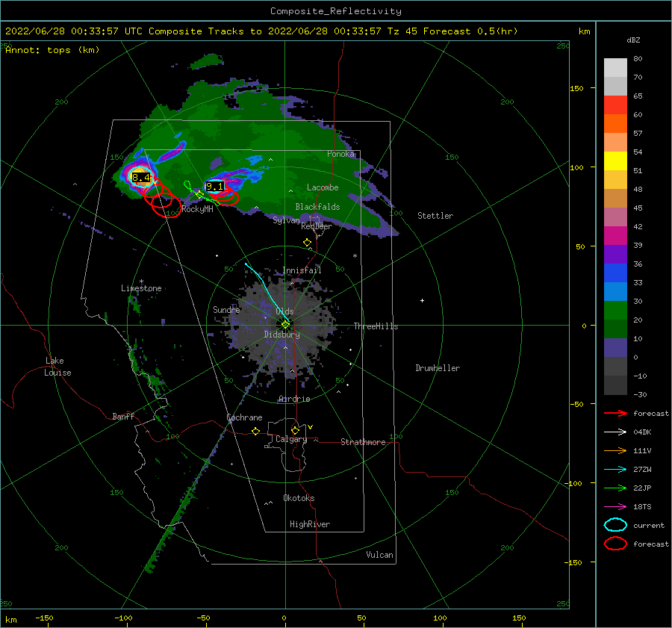The height and width of the screenshot is (628, 672).
Task: Click the red forecast arrow in legend
Action: (x=615, y=413)
